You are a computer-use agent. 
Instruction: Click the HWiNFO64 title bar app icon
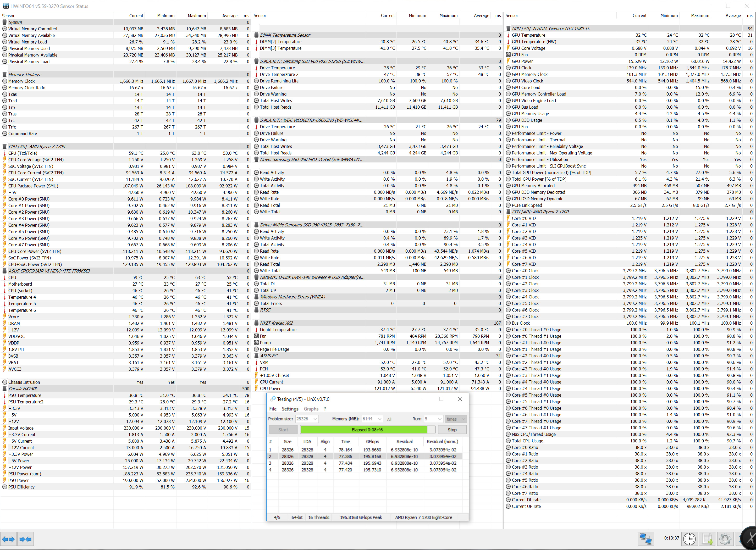tap(6, 6)
